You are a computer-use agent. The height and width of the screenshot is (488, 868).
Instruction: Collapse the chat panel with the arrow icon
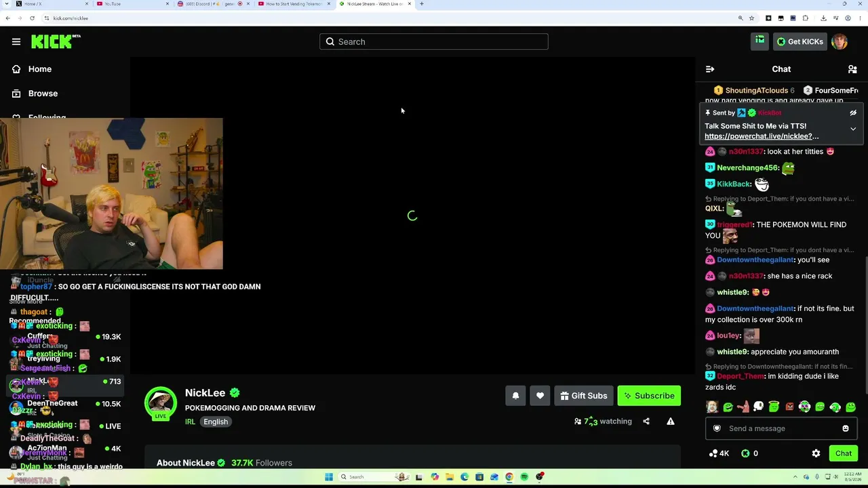point(710,69)
